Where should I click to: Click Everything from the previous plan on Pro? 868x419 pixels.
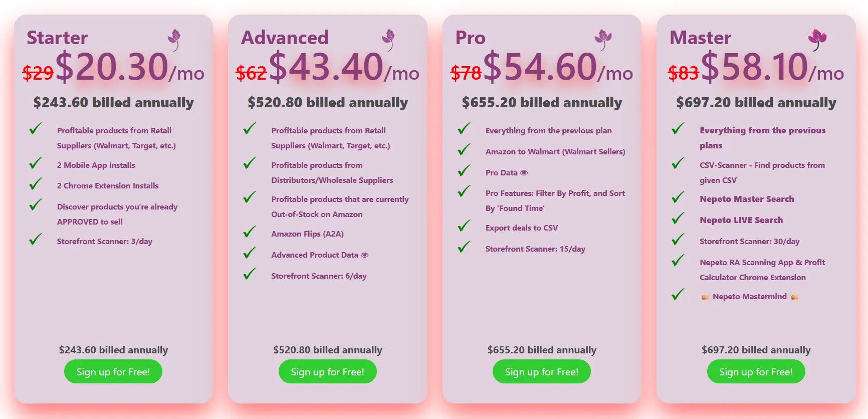click(548, 130)
